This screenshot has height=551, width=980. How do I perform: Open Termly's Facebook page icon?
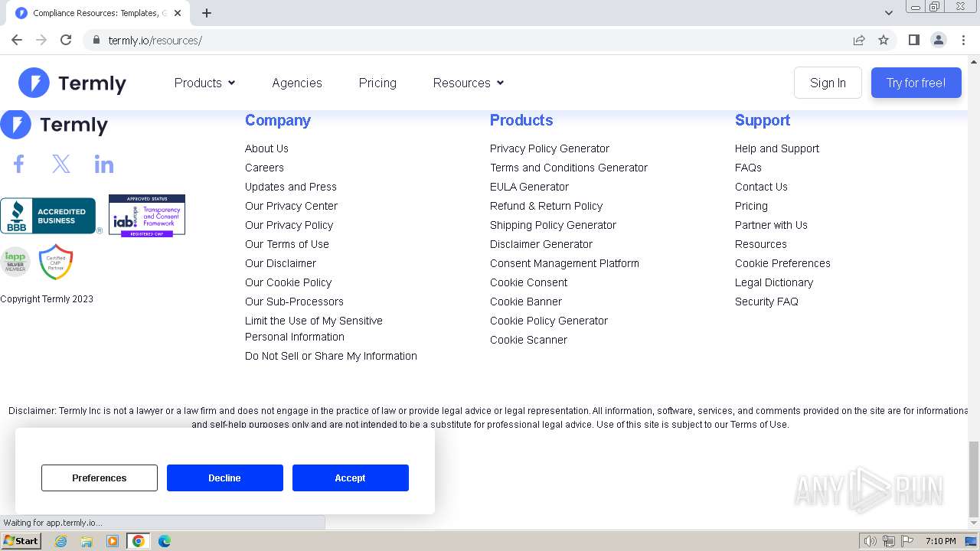tap(19, 164)
